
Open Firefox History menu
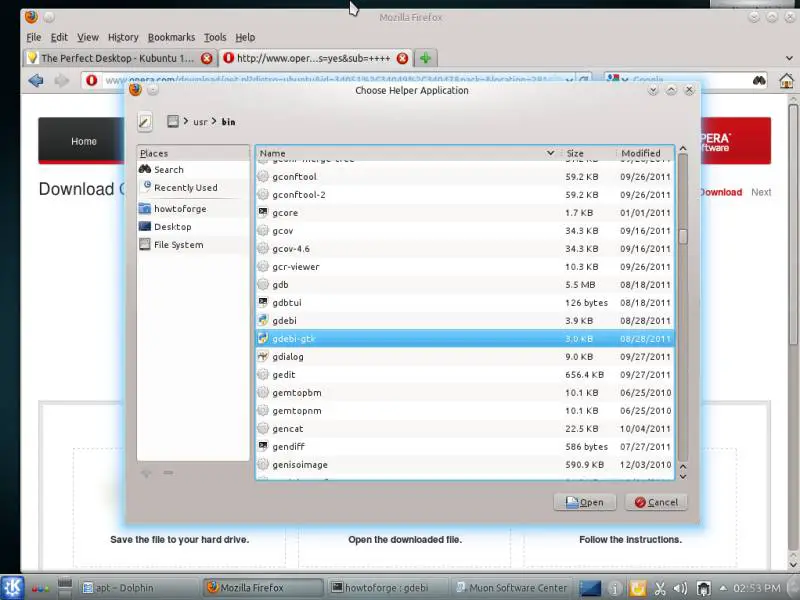point(123,37)
